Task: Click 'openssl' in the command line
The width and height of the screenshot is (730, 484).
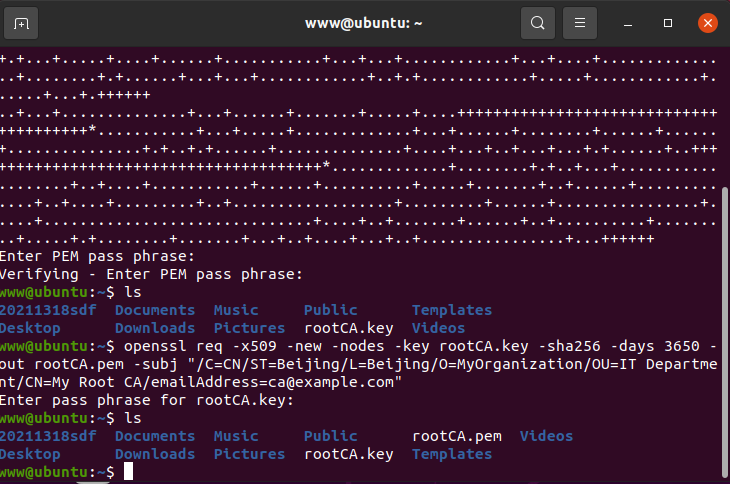Action: pos(155,346)
